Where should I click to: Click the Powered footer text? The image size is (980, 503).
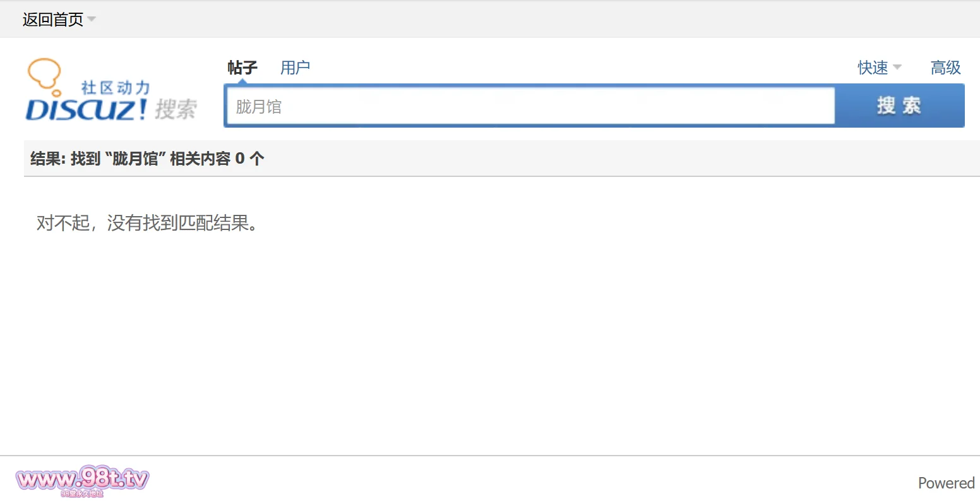tap(946, 483)
